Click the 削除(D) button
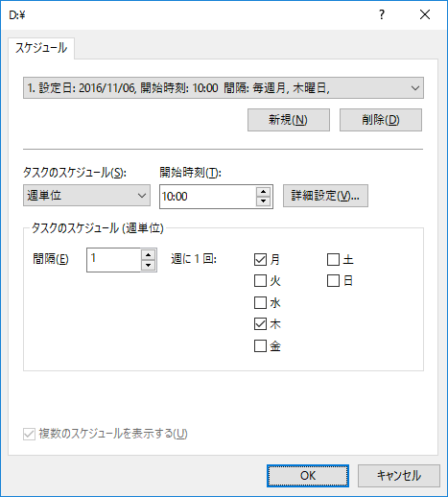This screenshot has height=497, width=448. click(x=381, y=120)
